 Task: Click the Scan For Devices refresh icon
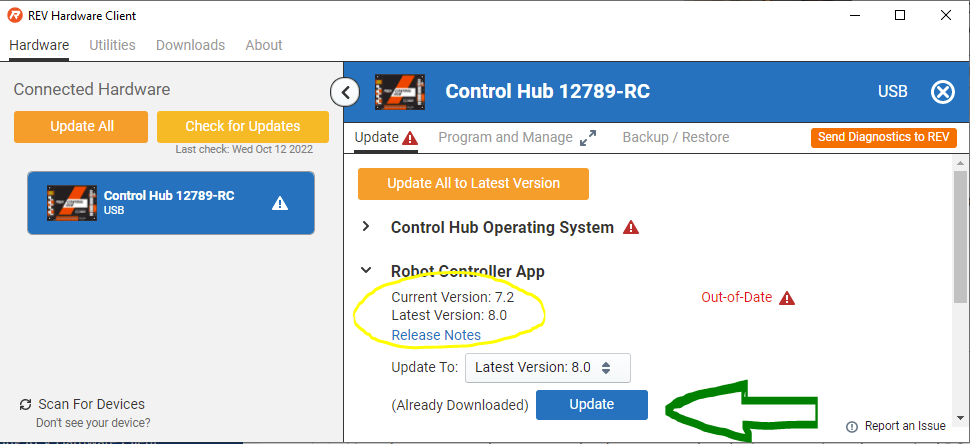tap(26, 405)
